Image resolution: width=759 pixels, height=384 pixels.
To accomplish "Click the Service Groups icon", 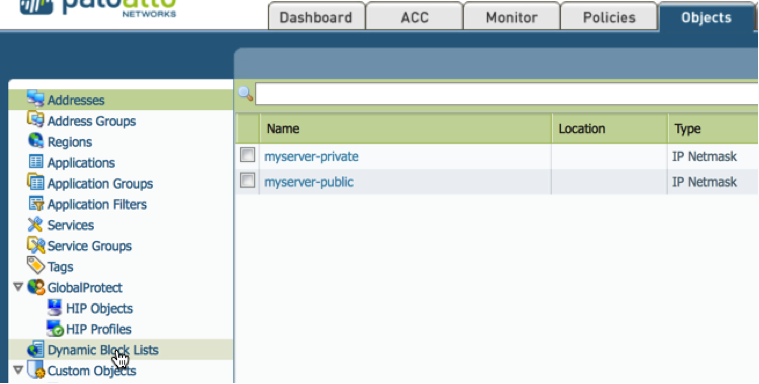I will 36,245.
